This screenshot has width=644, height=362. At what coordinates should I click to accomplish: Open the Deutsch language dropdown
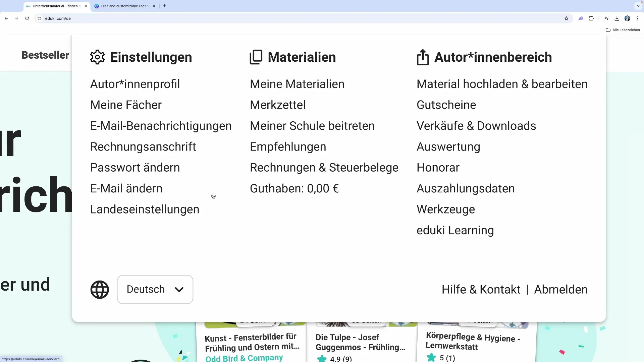[155, 289]
